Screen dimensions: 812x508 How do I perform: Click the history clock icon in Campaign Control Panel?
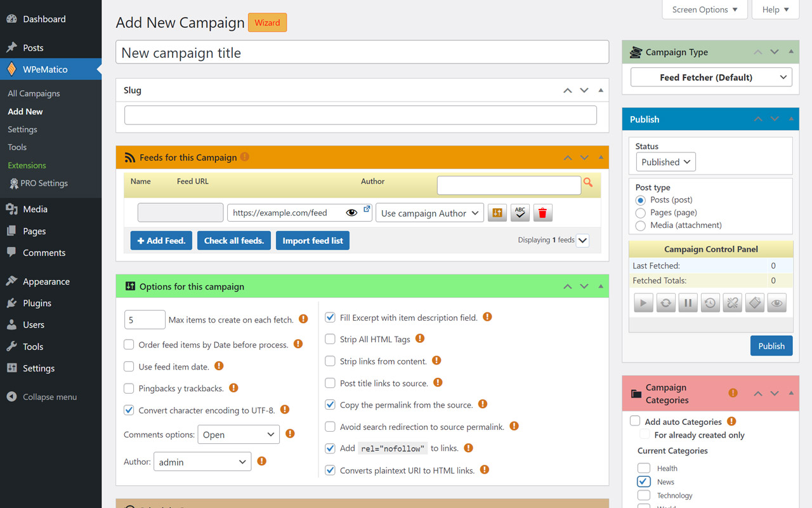coord(710,303)
